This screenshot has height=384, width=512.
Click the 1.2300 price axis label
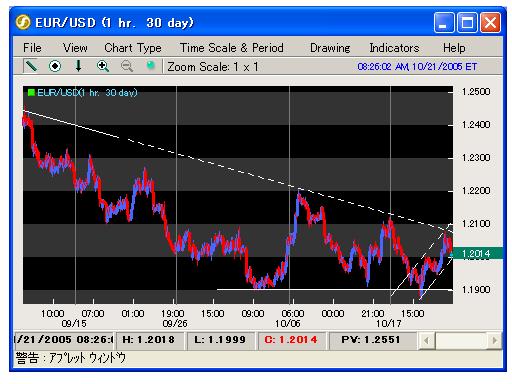click(476, 157)
